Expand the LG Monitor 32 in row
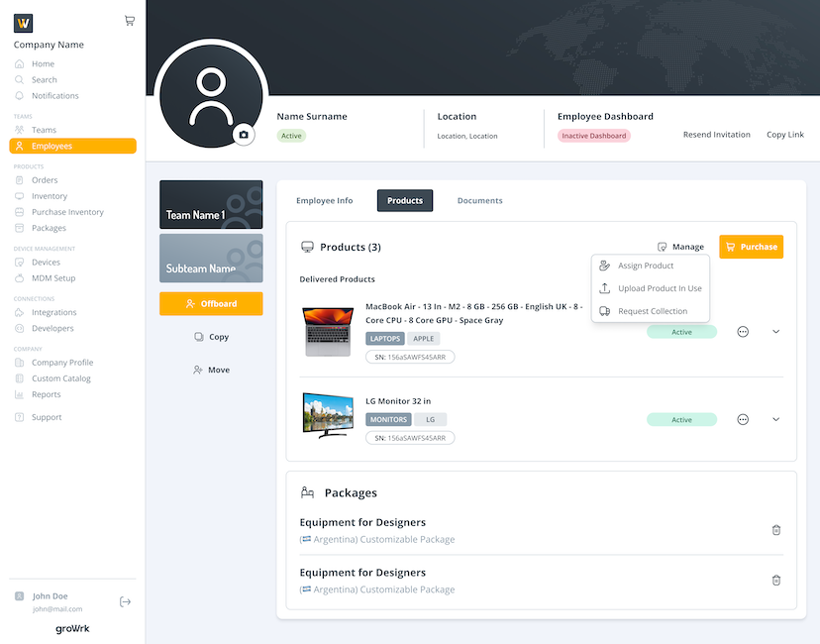 [775, 419]
